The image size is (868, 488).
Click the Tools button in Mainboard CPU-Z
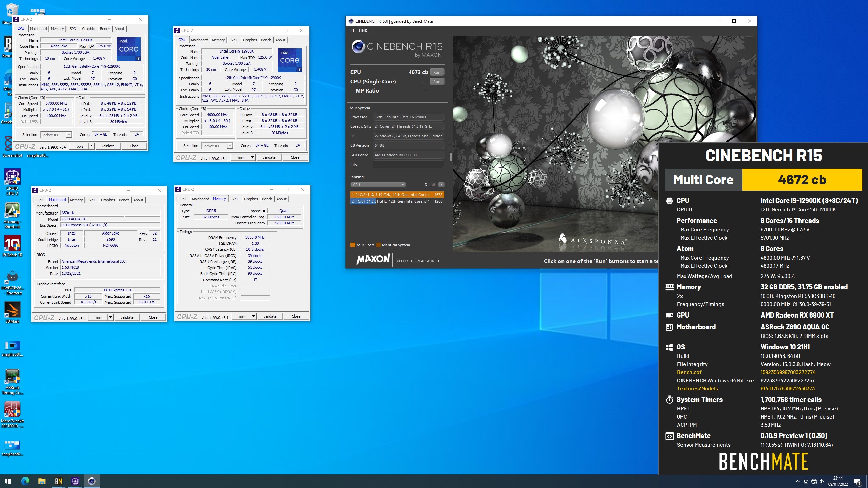point(98,317)
